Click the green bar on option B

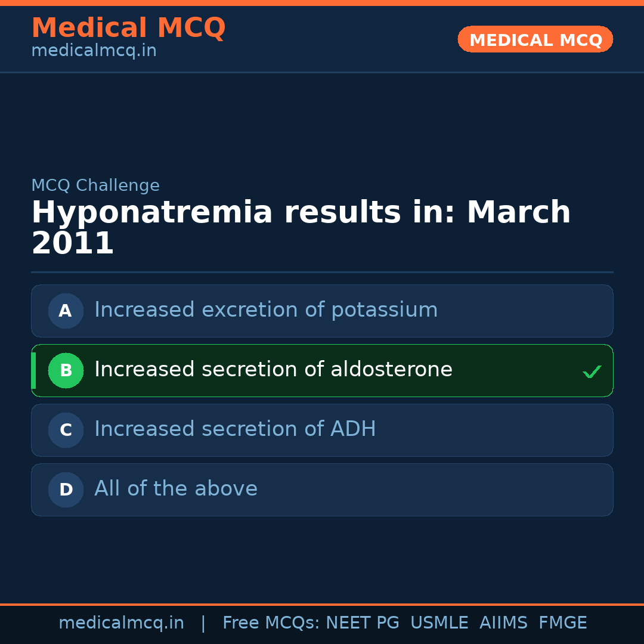pyautogui.click(x=33, y=370)
